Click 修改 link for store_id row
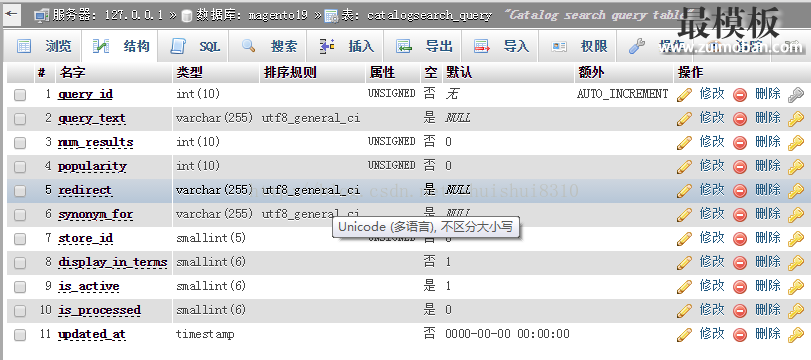The height and width of the screenshot is (360, 811). [712, 238]
